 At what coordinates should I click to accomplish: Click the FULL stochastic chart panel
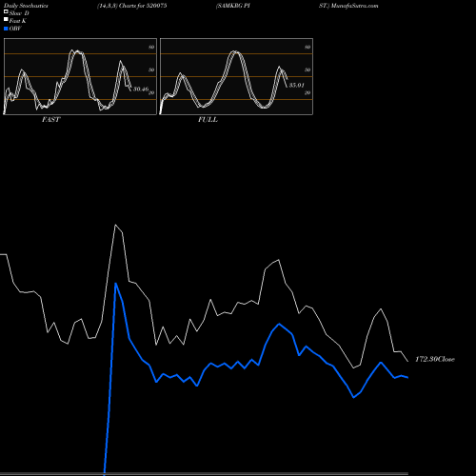point(236,76)
